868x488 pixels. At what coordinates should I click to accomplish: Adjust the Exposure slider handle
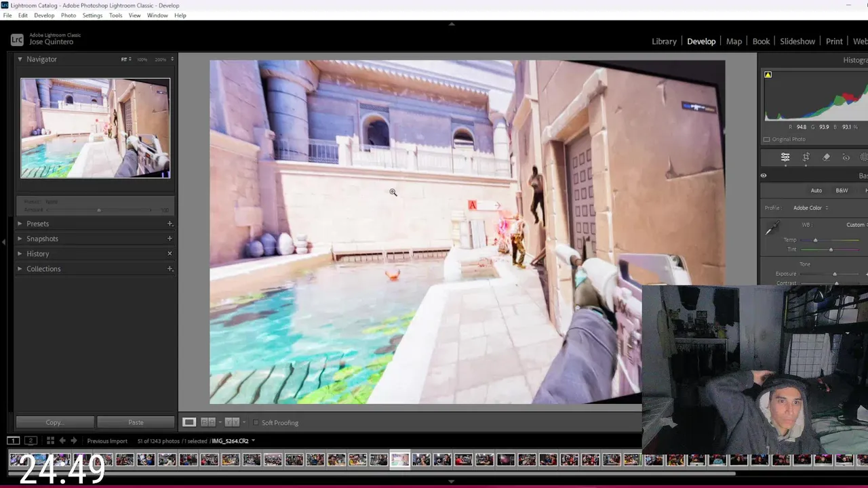835,274
